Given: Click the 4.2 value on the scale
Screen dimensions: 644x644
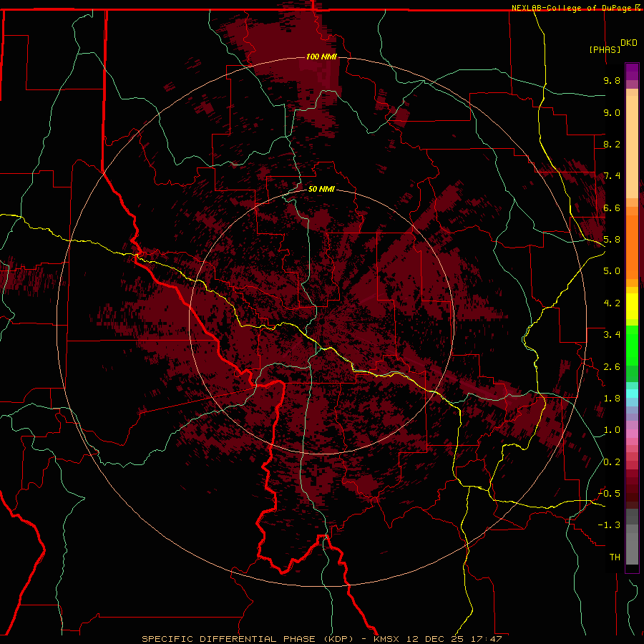Looking at the screenshot, I should pyautogui.click(x=612, y=303).
